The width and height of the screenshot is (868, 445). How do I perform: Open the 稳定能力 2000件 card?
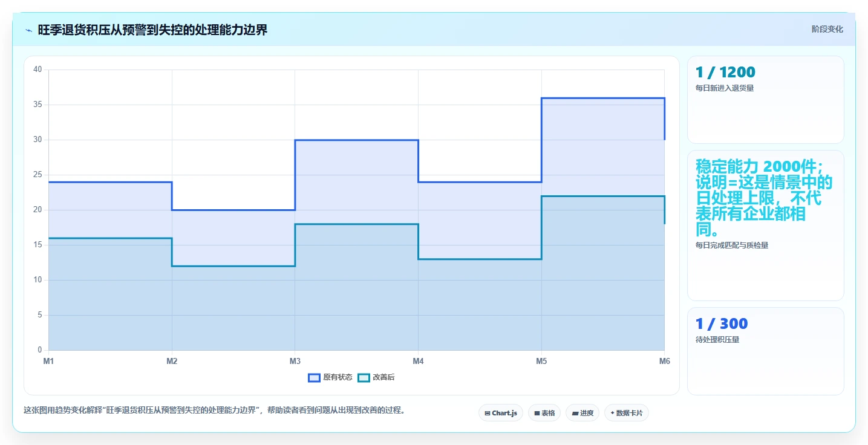point(765,226)
